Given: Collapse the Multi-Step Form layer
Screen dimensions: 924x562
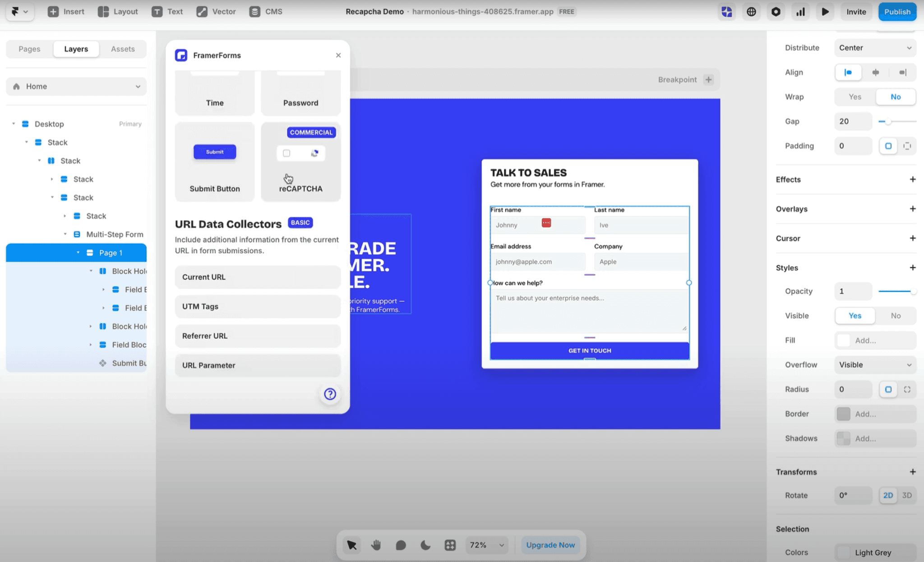Looking at the screenshot, I should click(65, 234).
